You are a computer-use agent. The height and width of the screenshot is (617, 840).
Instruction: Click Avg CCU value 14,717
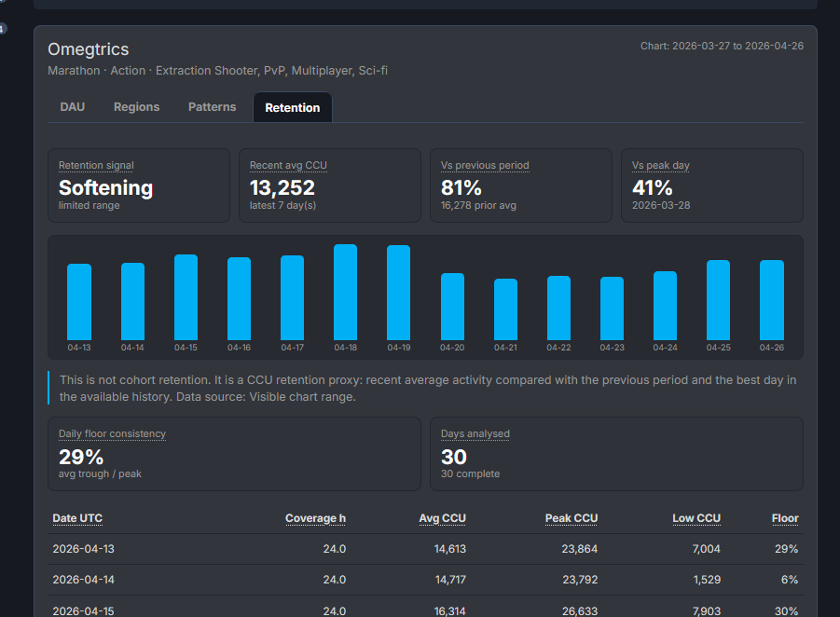tap(450, 580)
